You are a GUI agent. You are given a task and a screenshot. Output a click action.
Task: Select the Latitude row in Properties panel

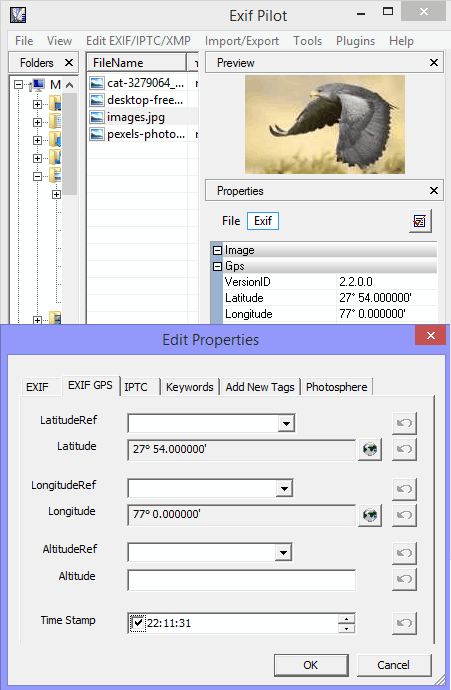tap(330, 298)
